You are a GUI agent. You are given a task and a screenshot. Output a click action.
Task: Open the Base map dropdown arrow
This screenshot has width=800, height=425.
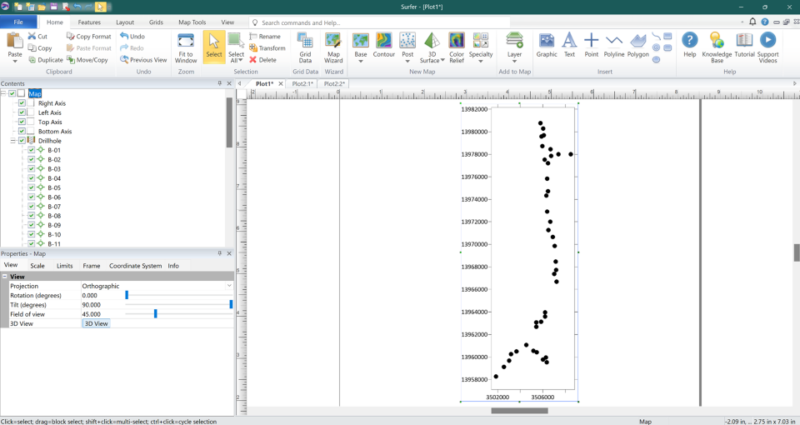coord(361,61)
